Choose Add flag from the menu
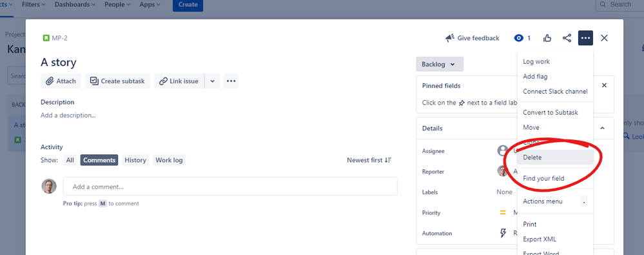 pos(555,76)
